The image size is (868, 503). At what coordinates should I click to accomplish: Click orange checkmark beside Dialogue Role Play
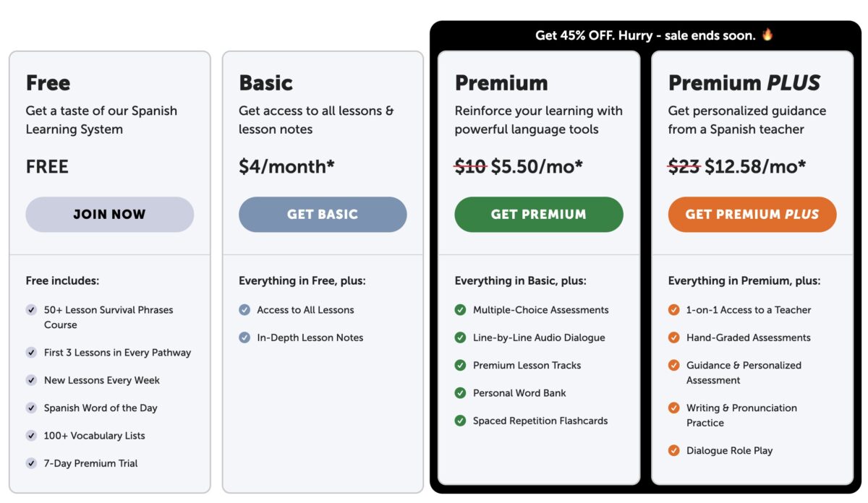673,450
